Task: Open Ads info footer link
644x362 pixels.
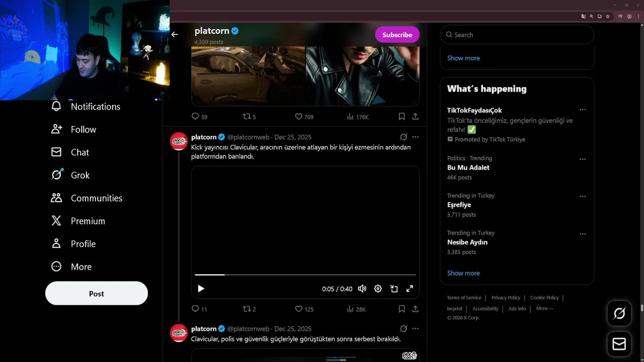Action: pyautogui.click(x=517, y=309)
